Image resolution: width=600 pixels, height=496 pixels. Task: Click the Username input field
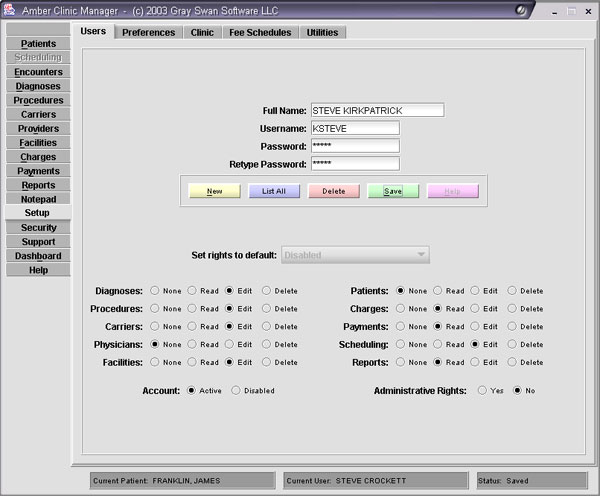tap(354, 128)
